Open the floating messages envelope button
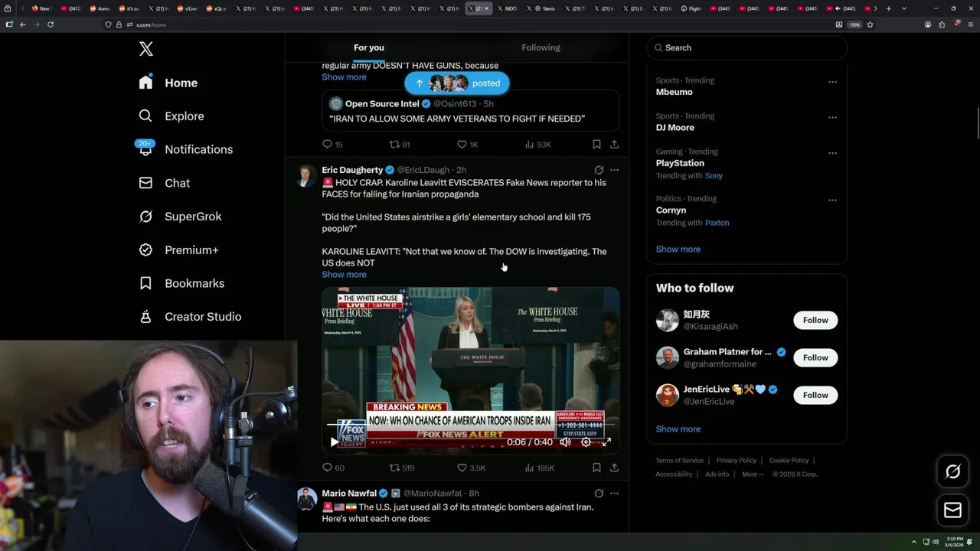This screenshot has width=980, height=551. [x=953, y=510]
